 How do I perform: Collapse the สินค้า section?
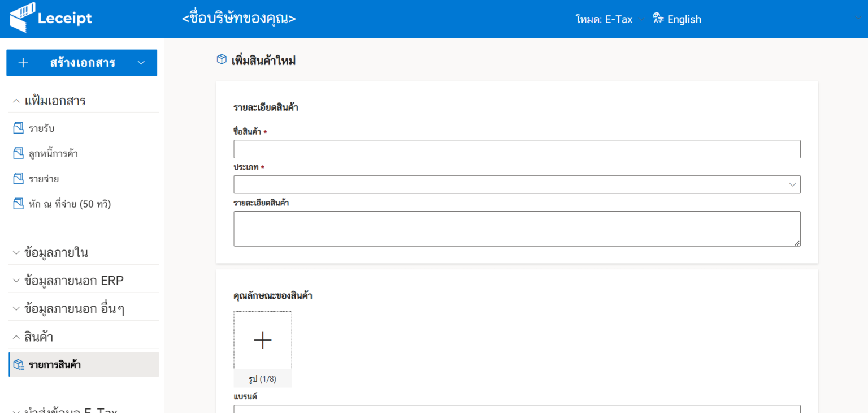point(16,337)
